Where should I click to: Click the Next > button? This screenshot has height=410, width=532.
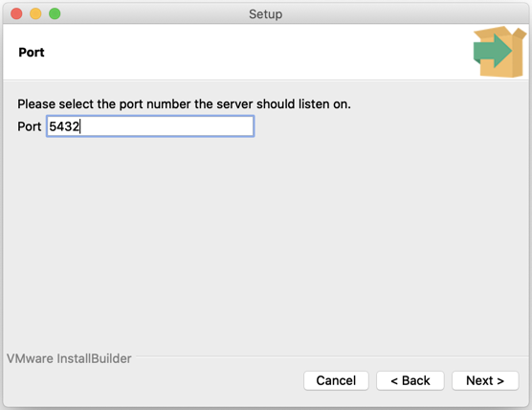(485, 380)
